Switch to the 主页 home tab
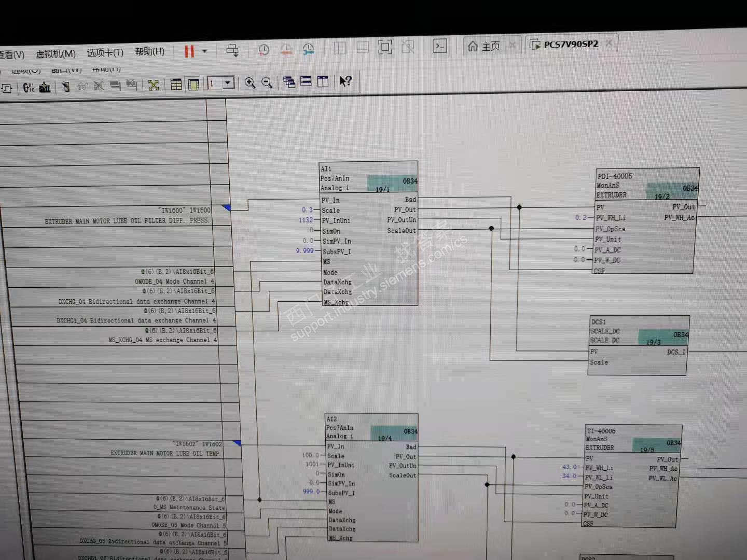747x560 pixels. (484, 46)
